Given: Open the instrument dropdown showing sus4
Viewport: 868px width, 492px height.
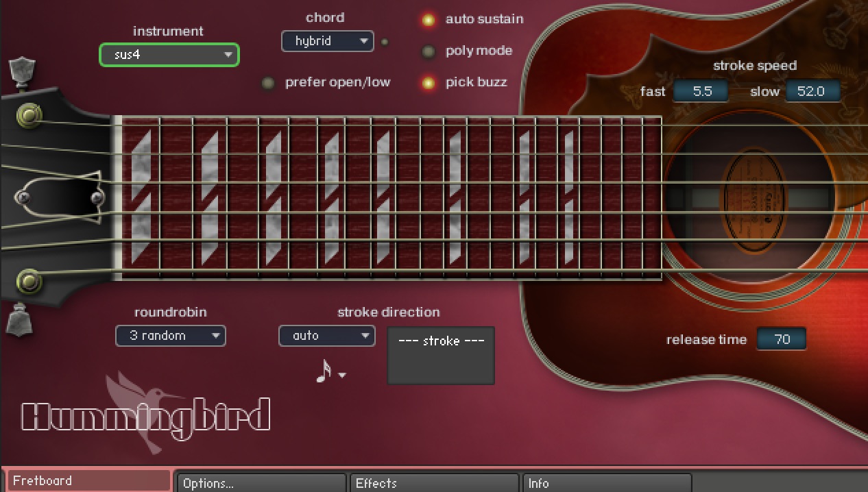Looking at the screenshot, I should coord(169,55).
